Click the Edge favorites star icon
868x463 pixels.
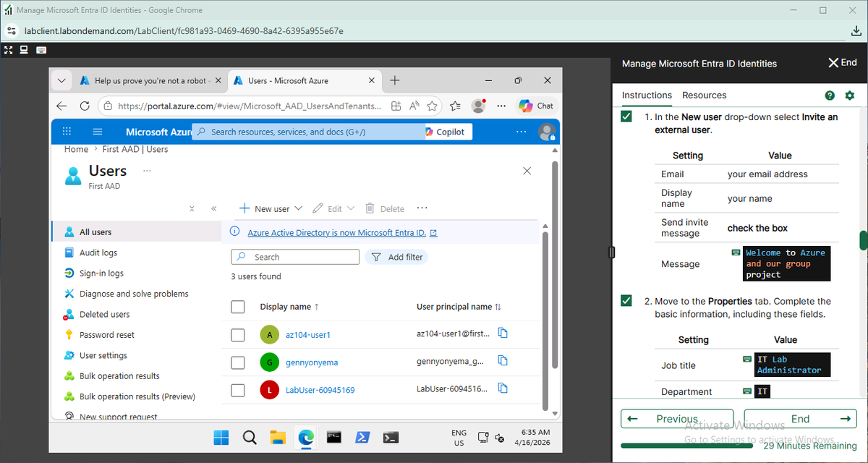(x=433, y=106)
